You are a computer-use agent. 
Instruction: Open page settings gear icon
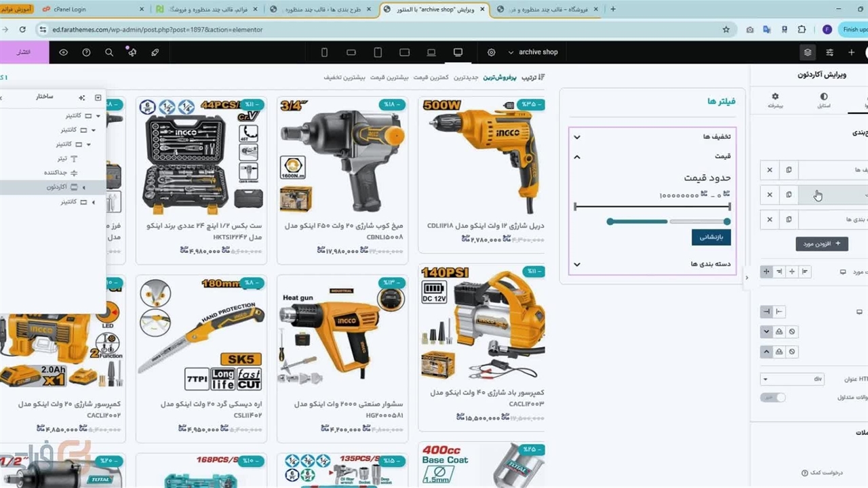coord(491,52)
